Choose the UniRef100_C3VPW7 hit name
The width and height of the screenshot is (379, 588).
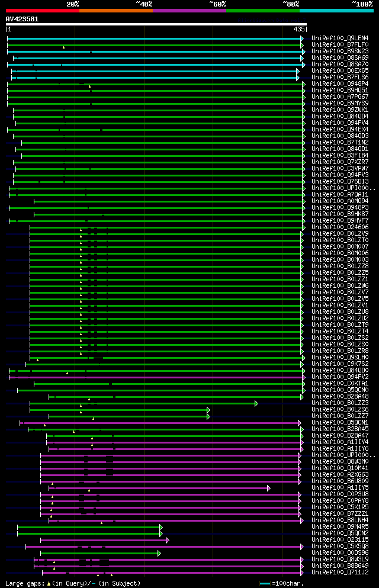click(340, 168)
